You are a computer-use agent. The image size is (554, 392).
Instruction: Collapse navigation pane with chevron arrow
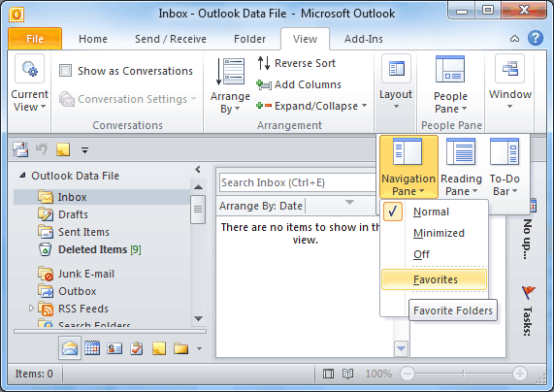198,170
